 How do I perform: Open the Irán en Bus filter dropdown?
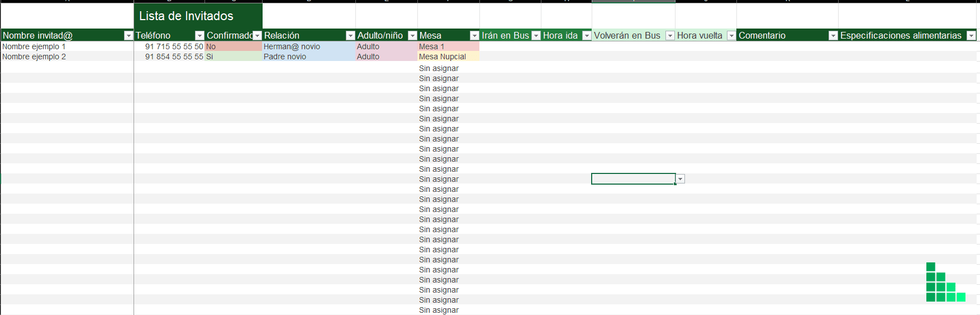pyautogui.click(x=536, y=36)
